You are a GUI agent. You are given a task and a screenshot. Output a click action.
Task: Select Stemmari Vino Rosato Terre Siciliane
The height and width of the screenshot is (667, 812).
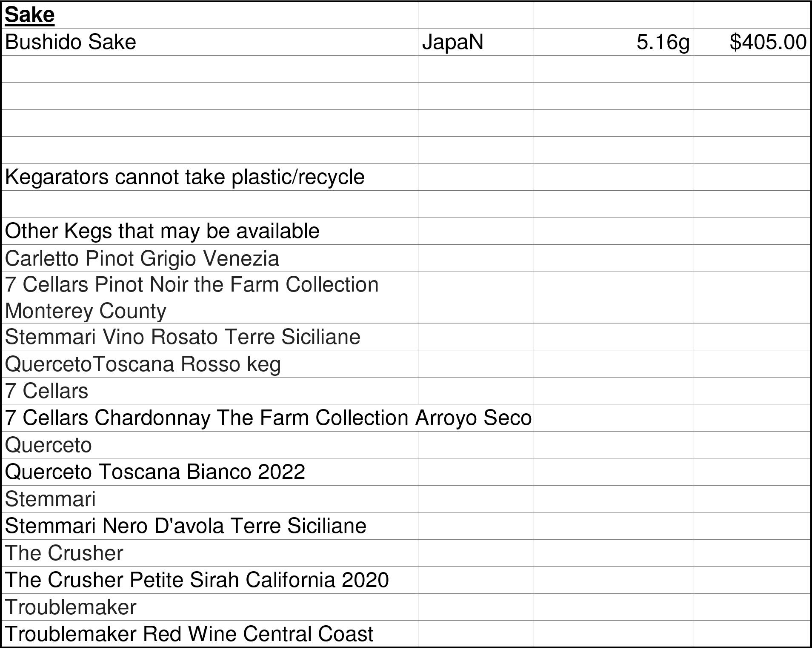(183, 337)
